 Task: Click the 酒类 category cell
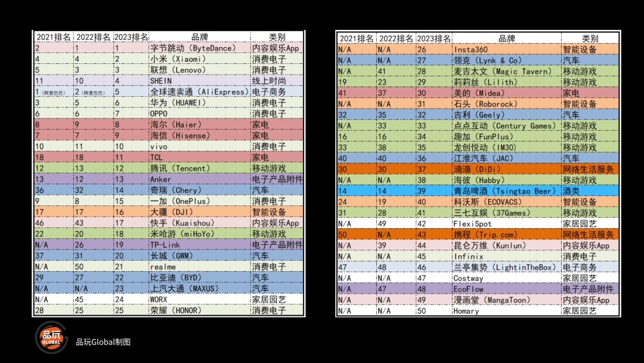[x=590, y=191]
